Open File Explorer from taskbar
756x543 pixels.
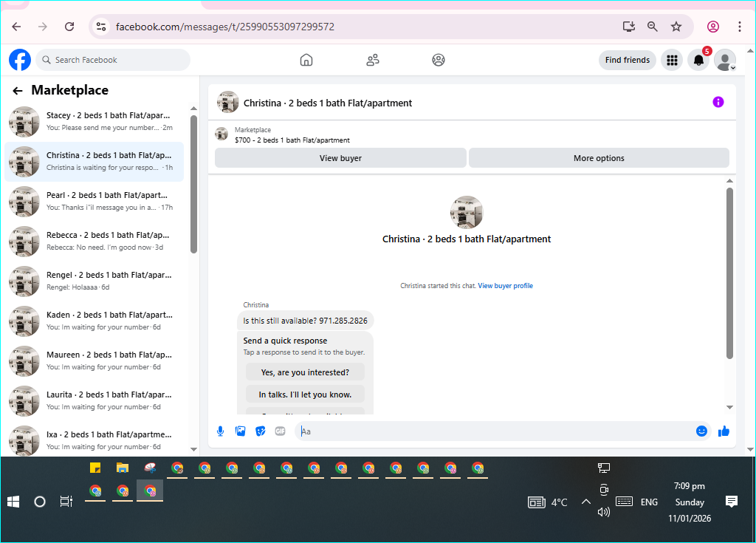pyautogui.click(x=123, y=468)
